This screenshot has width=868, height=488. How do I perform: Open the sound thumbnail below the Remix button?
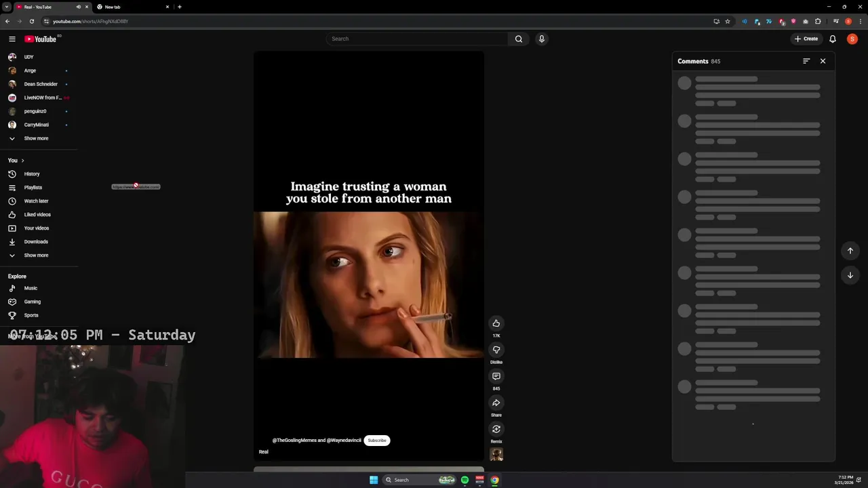click(x=496, y=455)
